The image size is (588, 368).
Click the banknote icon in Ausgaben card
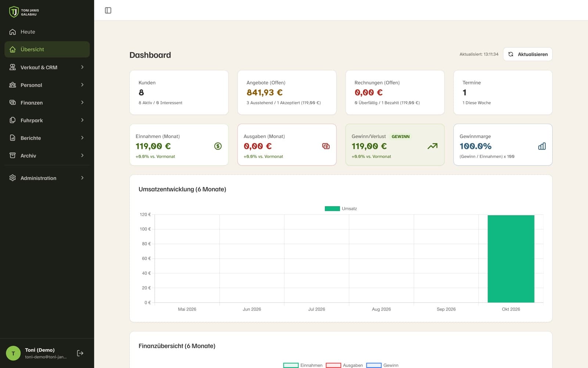[326, 146]
